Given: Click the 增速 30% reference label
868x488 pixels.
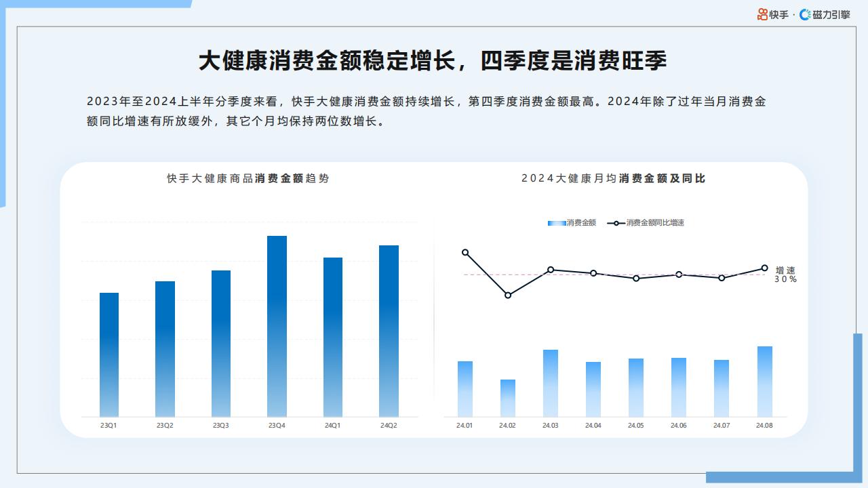Looking at the screenshot, I should 786,274.
